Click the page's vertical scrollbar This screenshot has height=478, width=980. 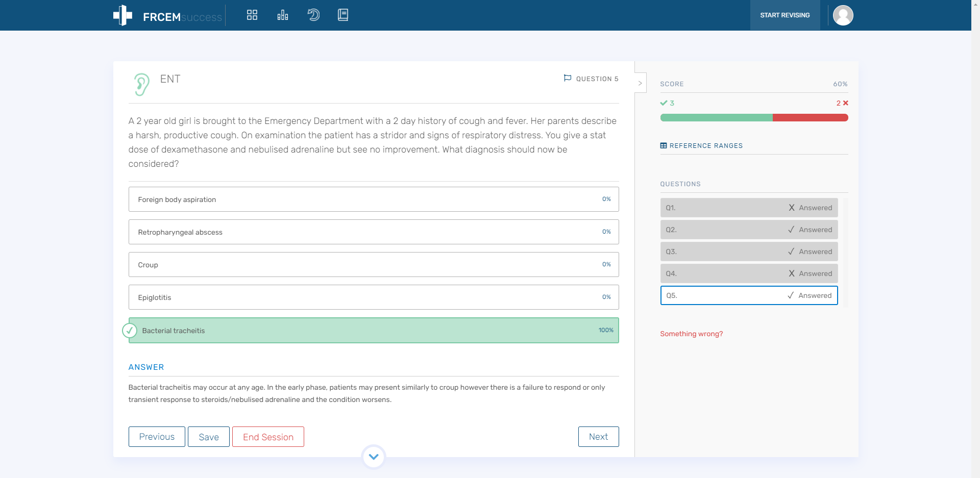[x=975, y=239]
